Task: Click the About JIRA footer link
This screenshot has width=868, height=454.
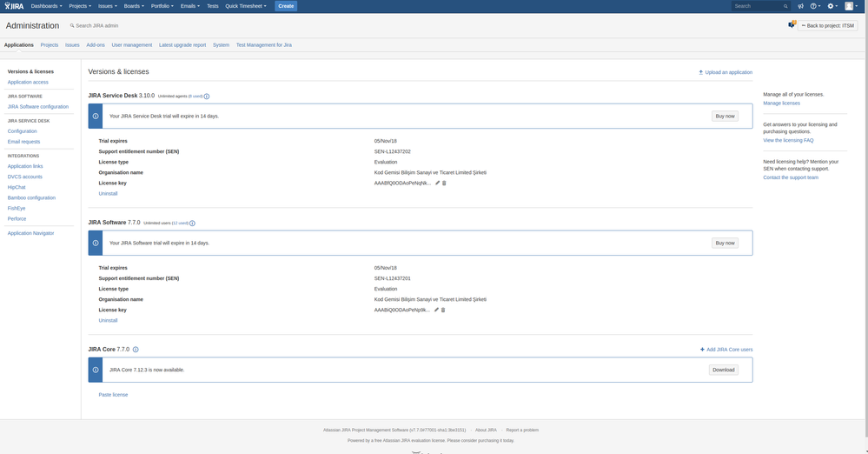Action: tap(486, 431)
